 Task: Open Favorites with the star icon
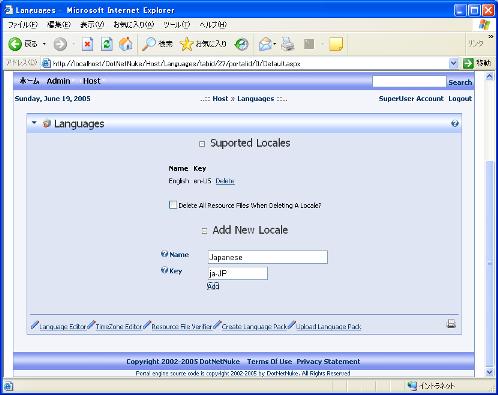[187, 44]
